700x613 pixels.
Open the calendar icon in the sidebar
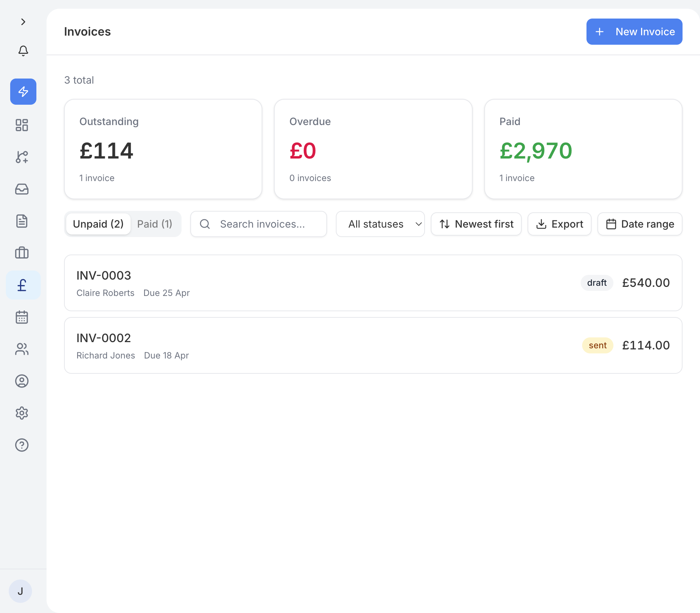pyautogui.click(x=21, y=317)
